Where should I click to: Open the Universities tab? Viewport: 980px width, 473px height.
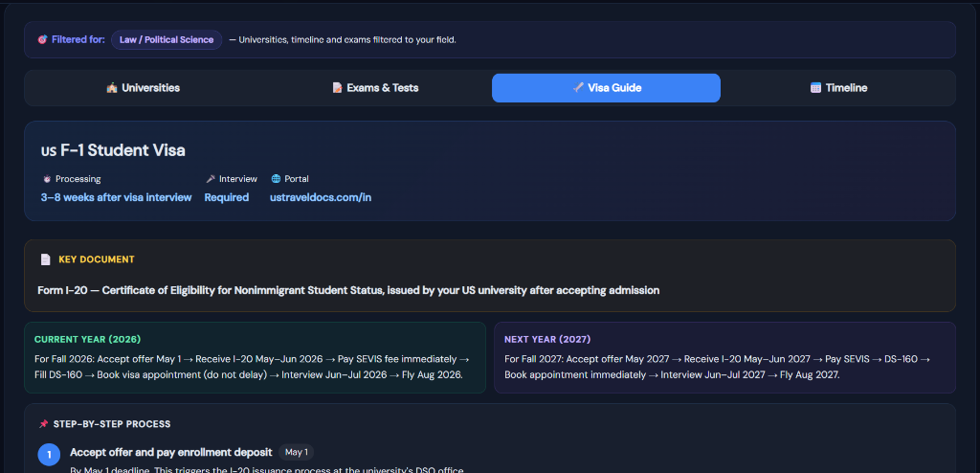tap(144, 88)
